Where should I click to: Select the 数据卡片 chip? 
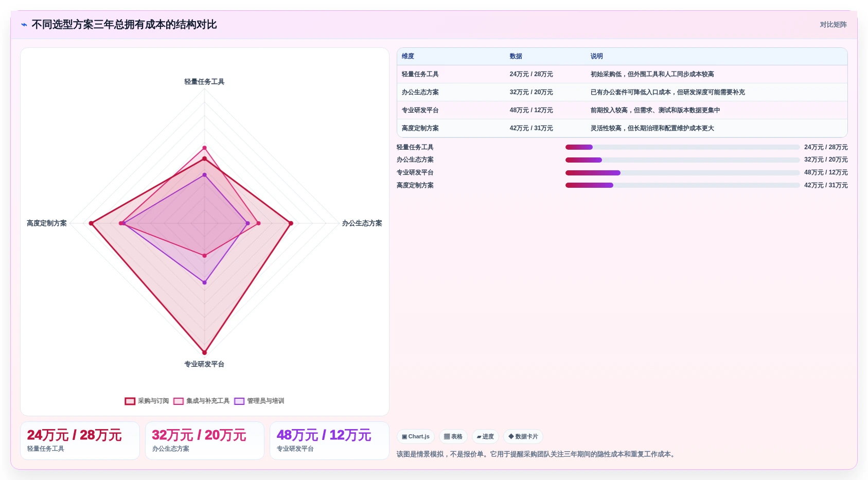click(x=523, y=437)
